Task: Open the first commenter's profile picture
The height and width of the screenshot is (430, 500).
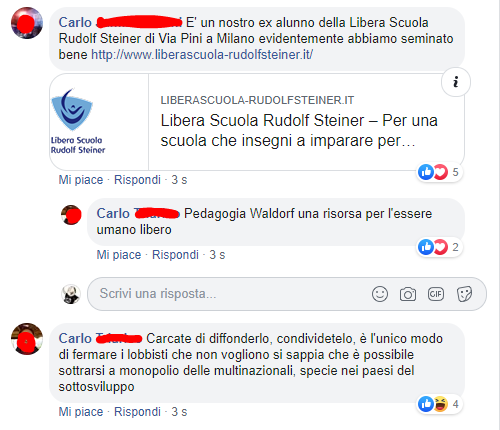Action: click(27, 23)
